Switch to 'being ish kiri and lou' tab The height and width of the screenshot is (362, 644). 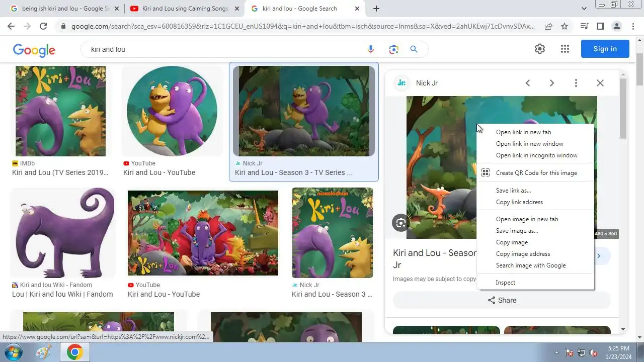click(x=66, y=9)
